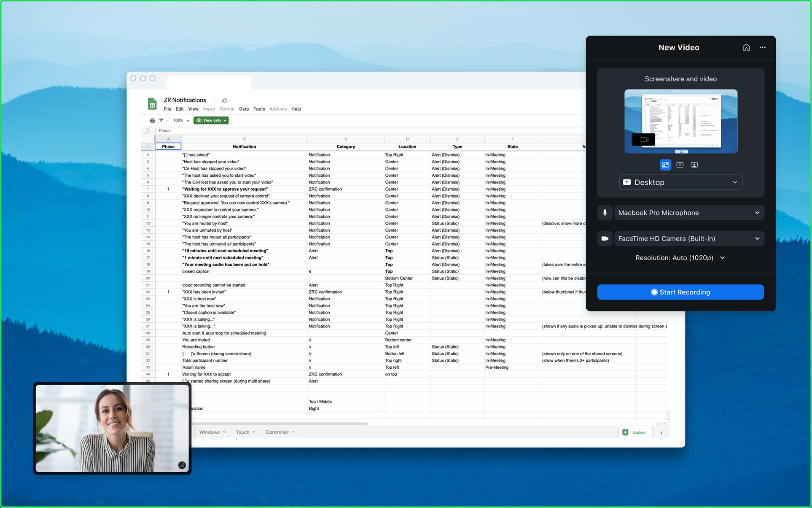Screen dimensions: 812x508
Task: Click the print icon in Sheets toolbar
Action: pyautogui.click(x=152, y=121)
